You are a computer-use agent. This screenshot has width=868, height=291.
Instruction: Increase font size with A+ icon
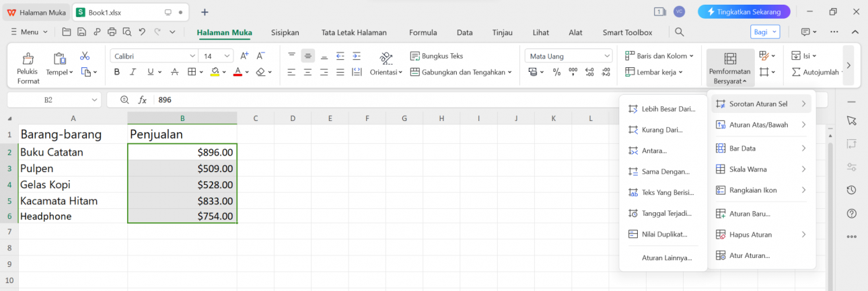(244, 56)
